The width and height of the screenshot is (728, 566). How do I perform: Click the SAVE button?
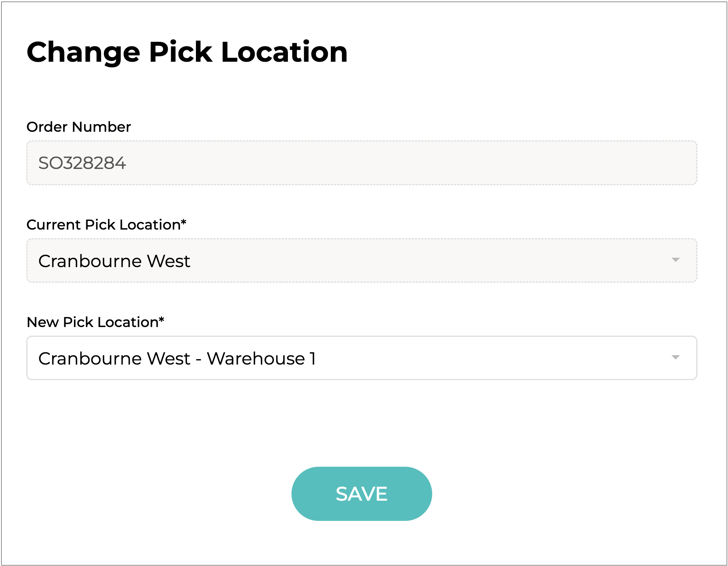[x=361, y=493]
